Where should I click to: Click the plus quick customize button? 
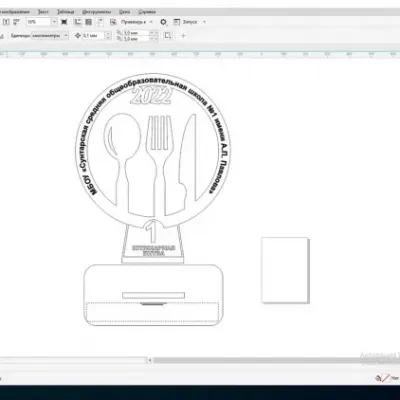tap(183, 35)
